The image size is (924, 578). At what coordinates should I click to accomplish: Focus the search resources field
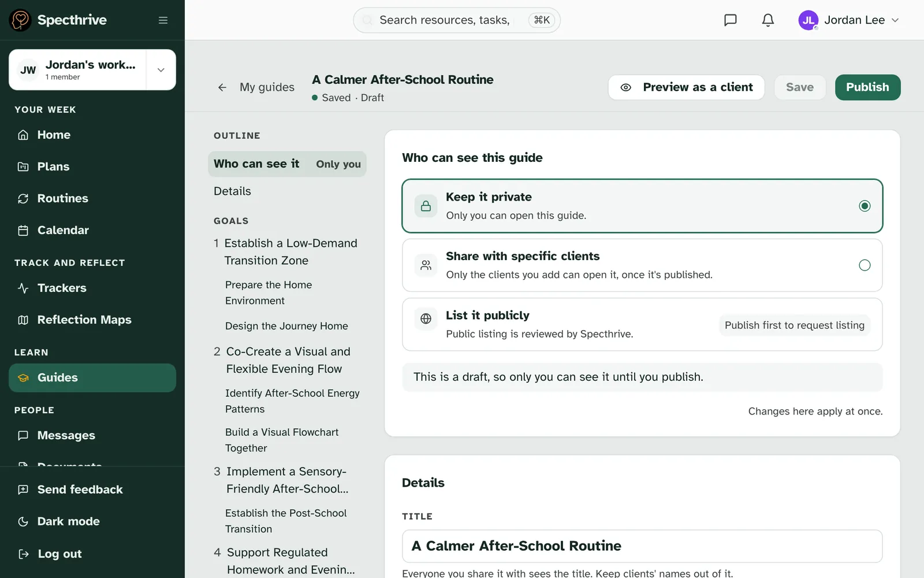[456, 20]
